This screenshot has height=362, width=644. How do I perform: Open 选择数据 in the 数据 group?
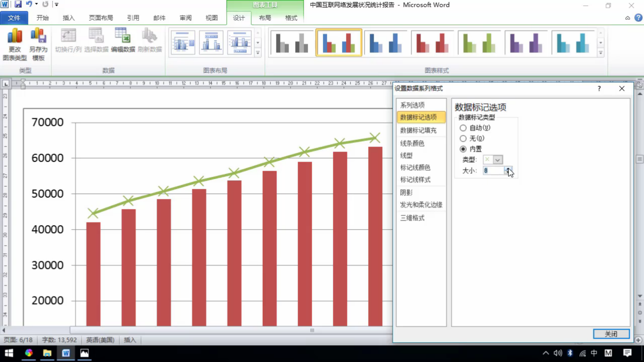pos(96,40)
